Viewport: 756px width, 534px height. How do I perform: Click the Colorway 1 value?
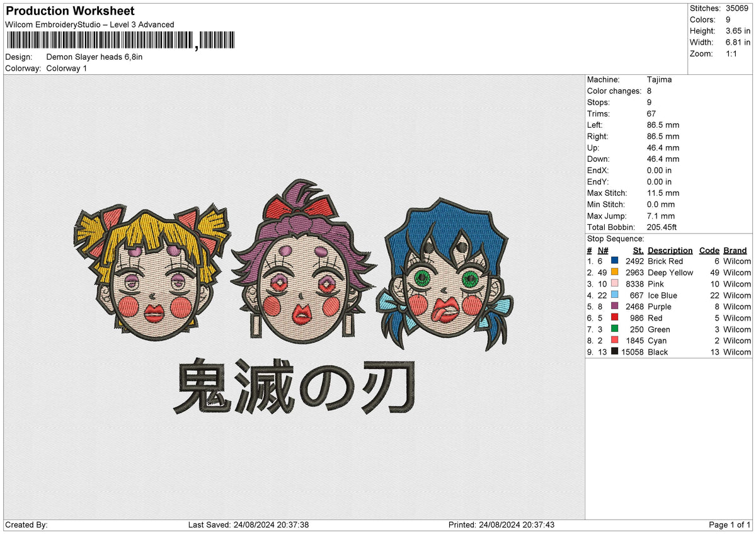coord(67,69)
